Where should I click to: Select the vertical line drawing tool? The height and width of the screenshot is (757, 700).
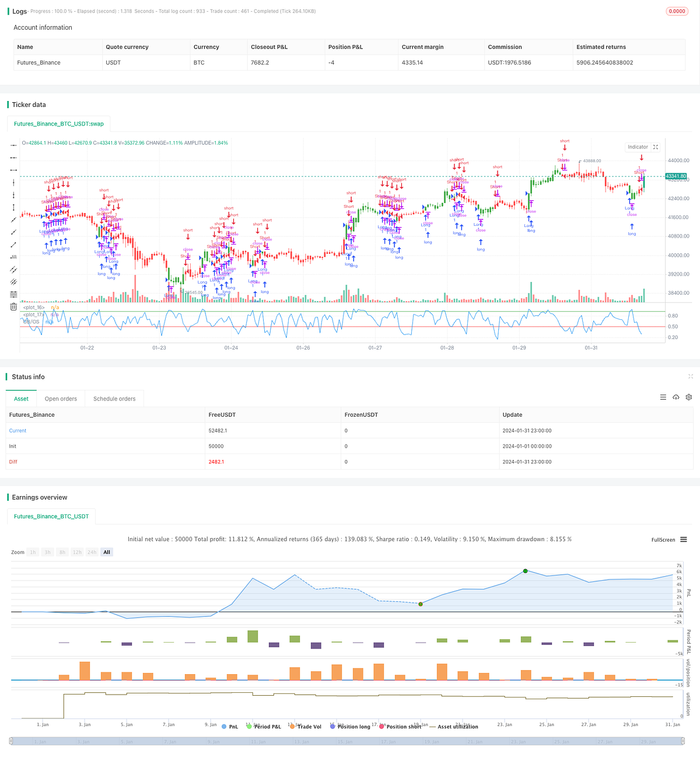13,184
